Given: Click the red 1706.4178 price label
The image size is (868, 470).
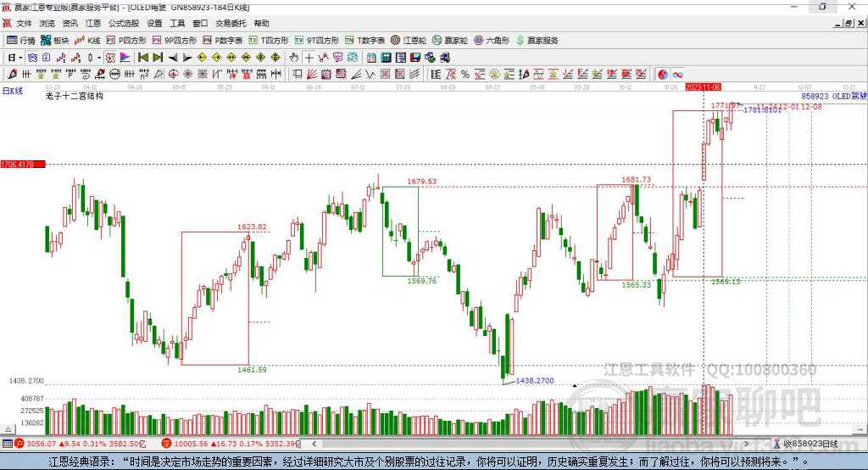Looking at the screenshot, I should 23,165.
